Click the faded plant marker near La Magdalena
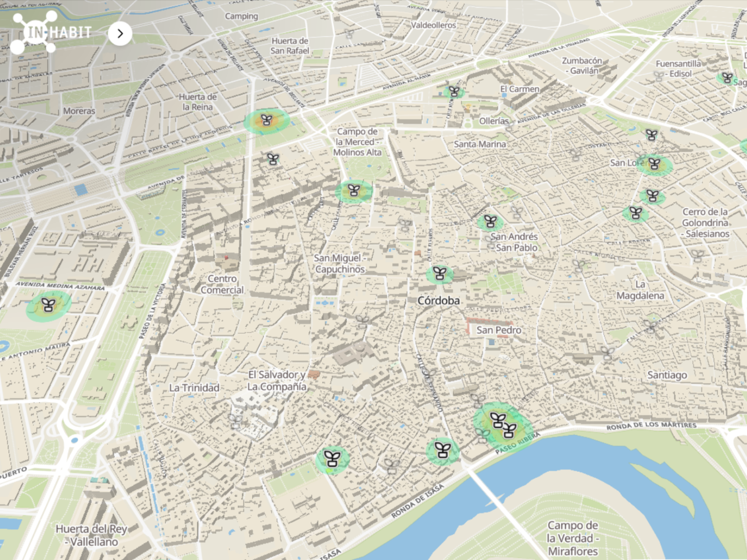The height and width of the screenshot is (560, 747). (650, 326)
